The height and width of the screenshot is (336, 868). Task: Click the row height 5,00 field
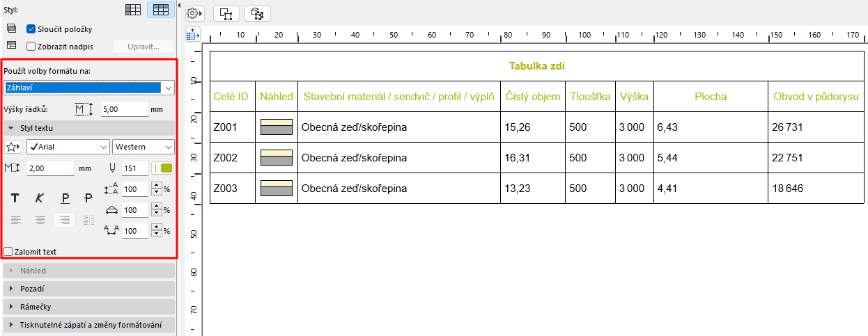tap(124, 109)
